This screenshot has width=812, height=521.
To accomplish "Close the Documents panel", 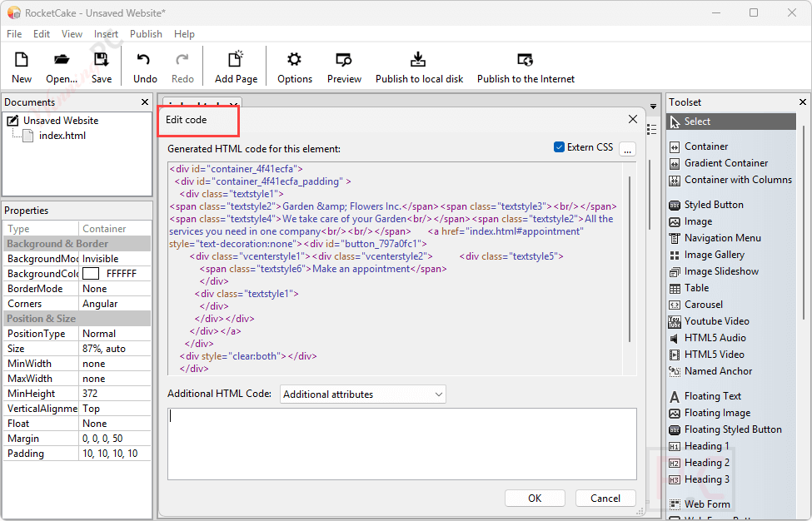I will point(145,102).
